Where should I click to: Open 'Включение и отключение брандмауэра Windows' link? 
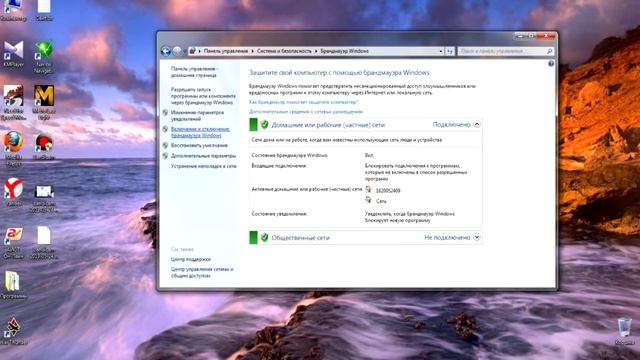click(x=200, y=132)
